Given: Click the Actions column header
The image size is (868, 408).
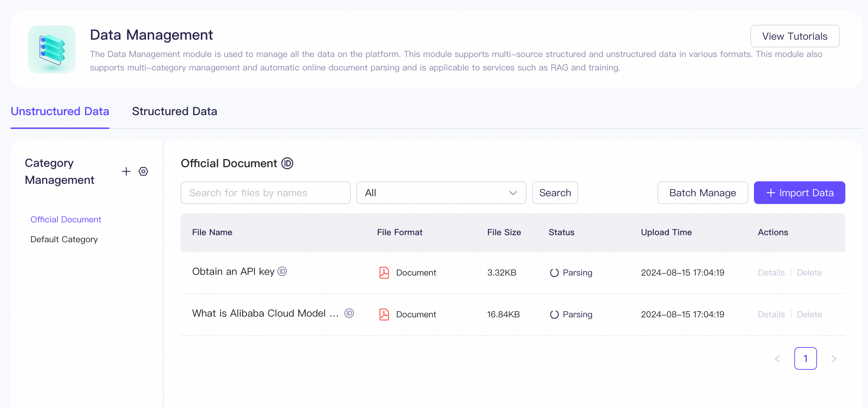Looking at the screenshot, I should point(773,232).
